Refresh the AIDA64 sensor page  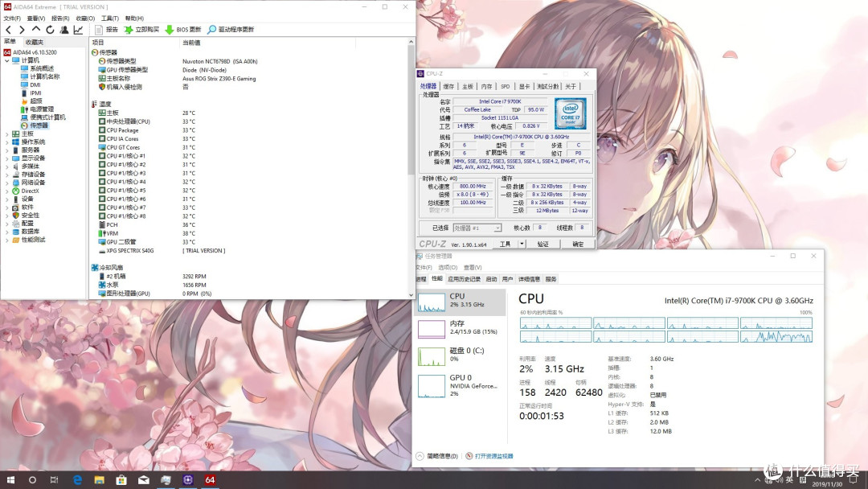(50, 30)
